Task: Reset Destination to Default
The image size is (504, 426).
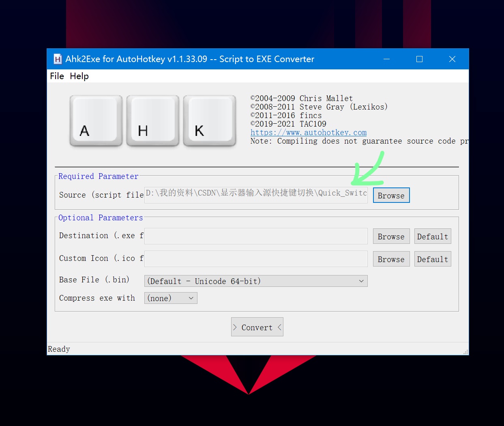Action: coord(433,237)
